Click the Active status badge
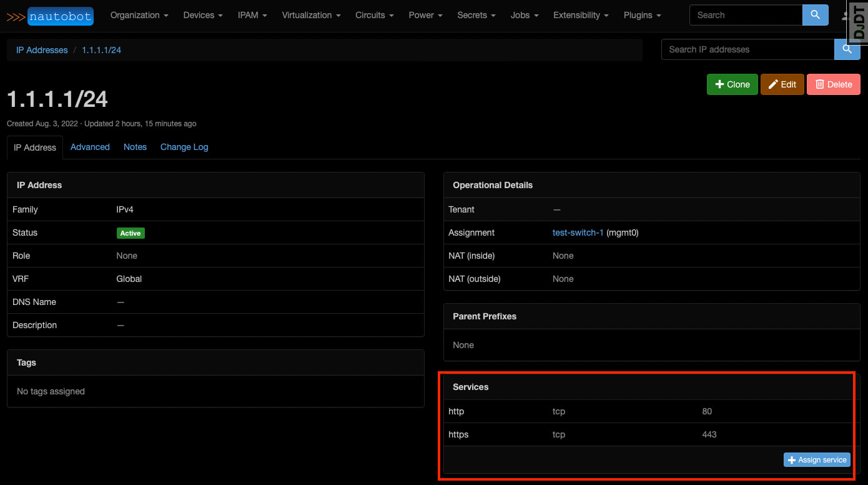868x485 pixels. pyautogui.click(x=131, y=233)
